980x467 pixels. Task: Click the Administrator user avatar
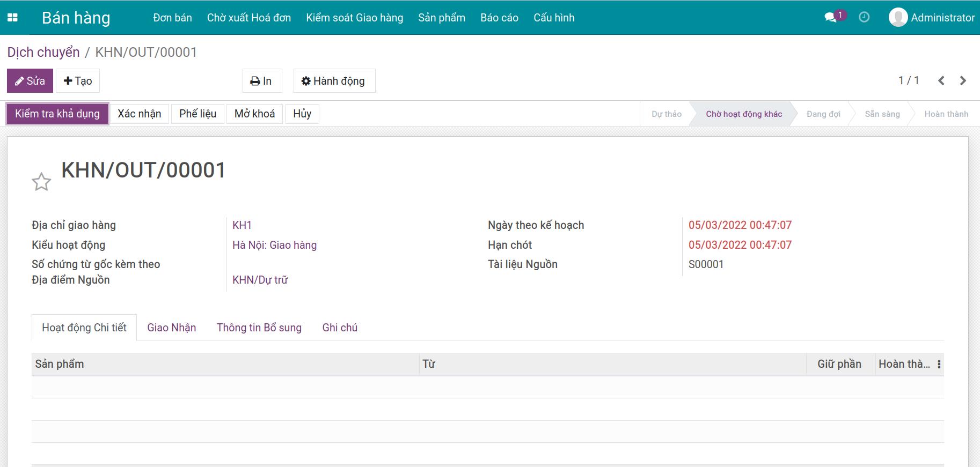click(898, 18)
